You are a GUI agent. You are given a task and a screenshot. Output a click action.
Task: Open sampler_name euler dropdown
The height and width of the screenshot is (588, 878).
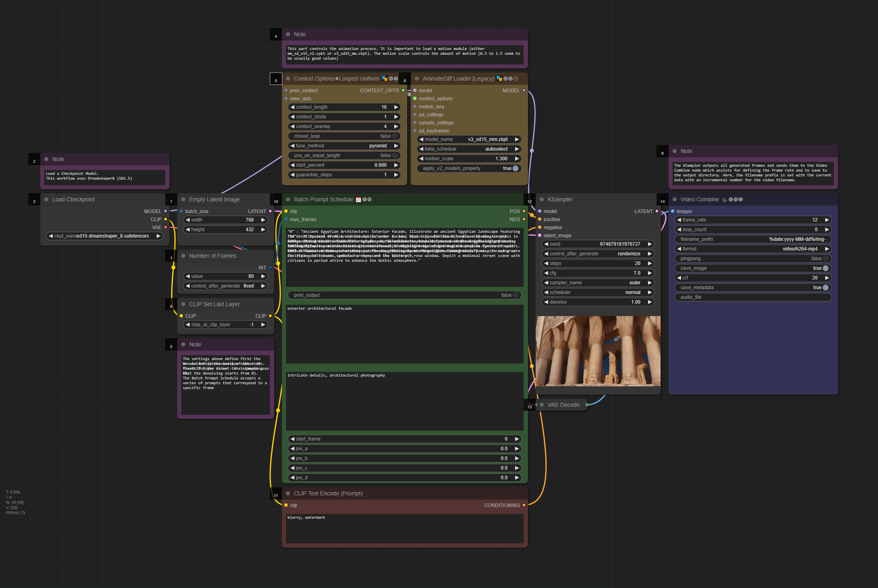598,283
